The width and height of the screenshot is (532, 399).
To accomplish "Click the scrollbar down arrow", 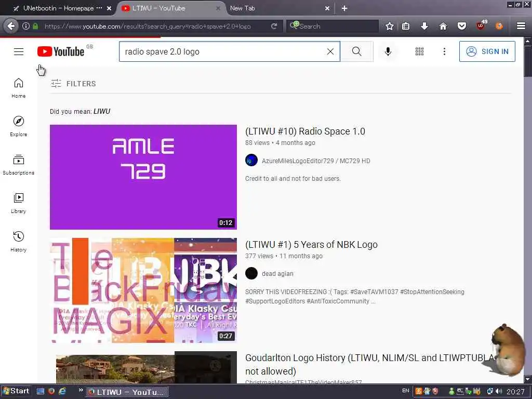I will click(x=527, y=379).
